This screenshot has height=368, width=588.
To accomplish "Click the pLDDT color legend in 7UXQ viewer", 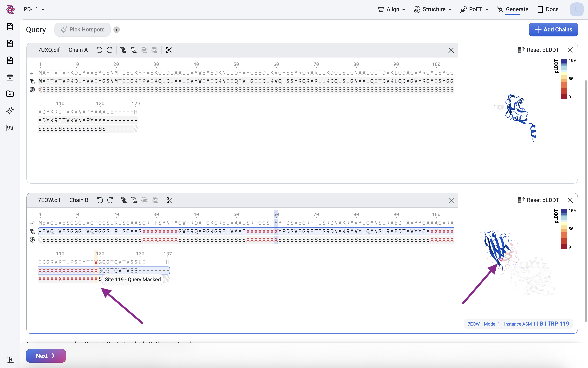I will [x=564, y=79].
